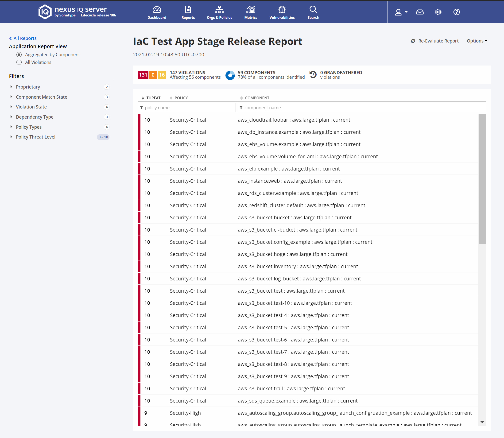Image resolution: width=504 pixels, height=438 pixels.
Task: Go to the Vulnerabilities menu label
Action: click(x=282, y=18)
